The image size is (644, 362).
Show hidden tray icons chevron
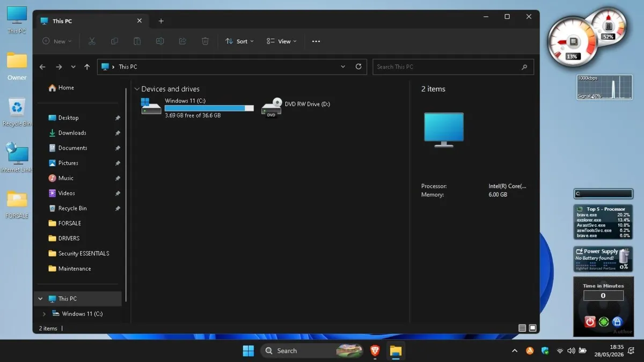[x=515, y=351]
